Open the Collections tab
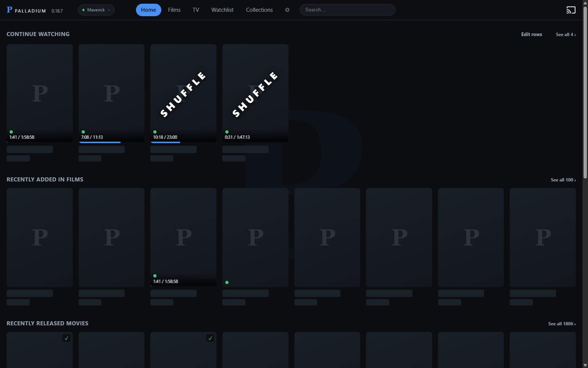588x368 pixels. [259, 10]
